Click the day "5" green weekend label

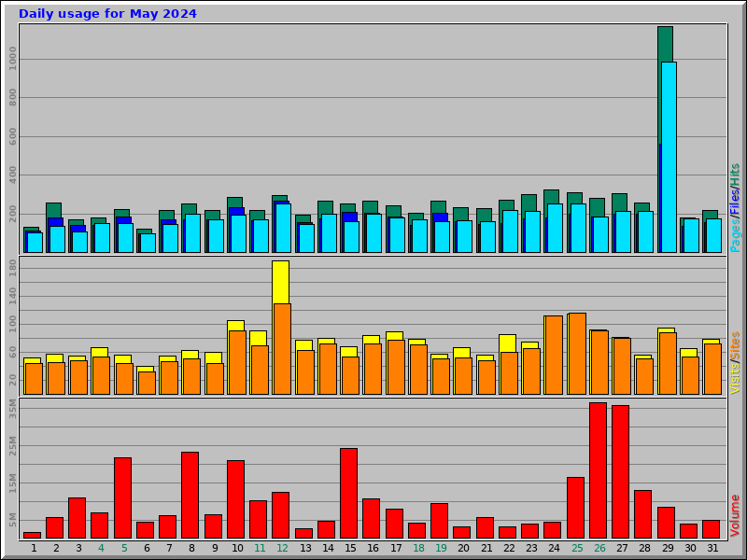pyautogui.click(x=124, y=548)
